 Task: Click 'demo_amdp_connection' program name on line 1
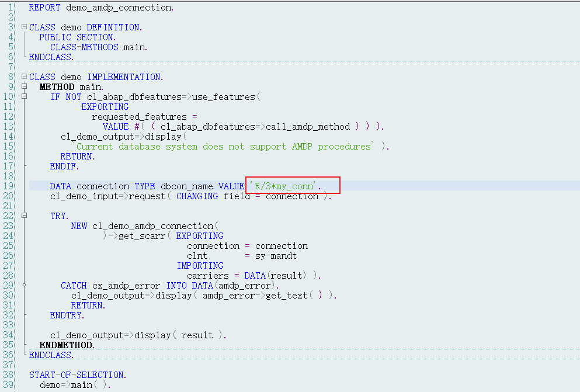[x=119, y=8]
